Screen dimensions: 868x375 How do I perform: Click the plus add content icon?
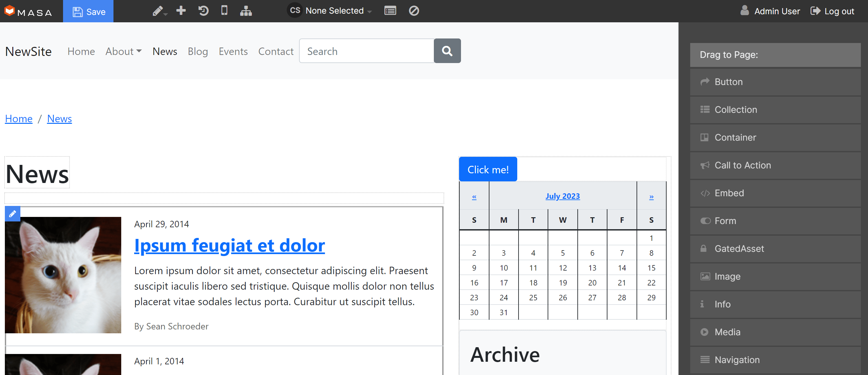pos(181,11)
